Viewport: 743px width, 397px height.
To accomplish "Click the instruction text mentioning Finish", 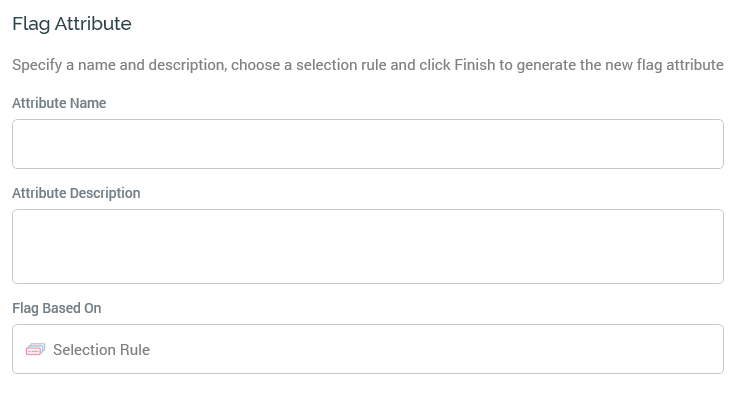I will tap(368, 64).
